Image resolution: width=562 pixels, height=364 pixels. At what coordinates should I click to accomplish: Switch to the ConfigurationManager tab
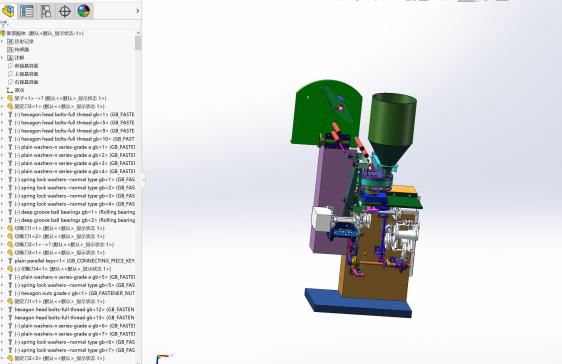tap(46, 11)
